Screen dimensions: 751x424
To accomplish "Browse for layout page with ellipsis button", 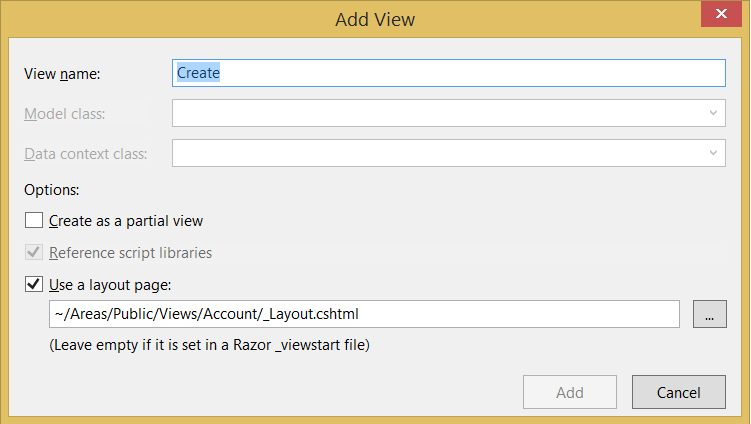I will [708, 314].
